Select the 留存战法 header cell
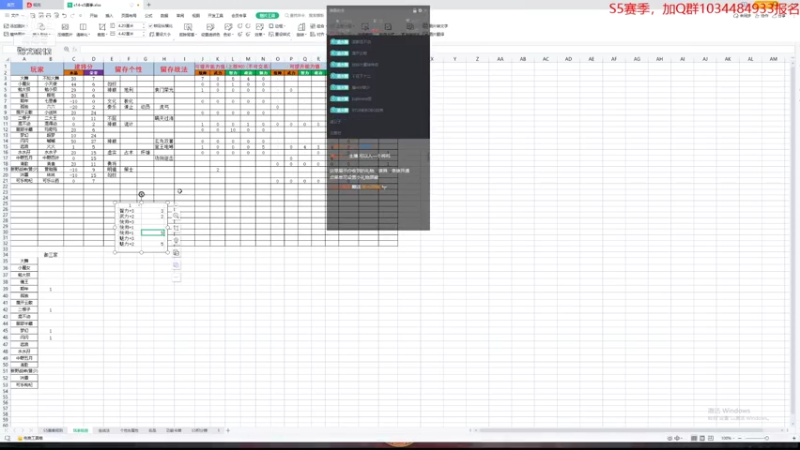 tap(173, 69)
